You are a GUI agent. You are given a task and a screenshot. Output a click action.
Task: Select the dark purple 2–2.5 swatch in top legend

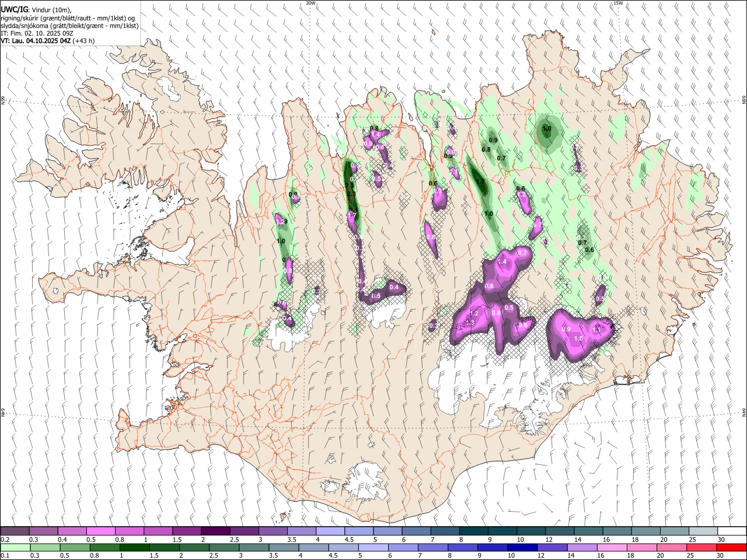(x=215, y=531)
